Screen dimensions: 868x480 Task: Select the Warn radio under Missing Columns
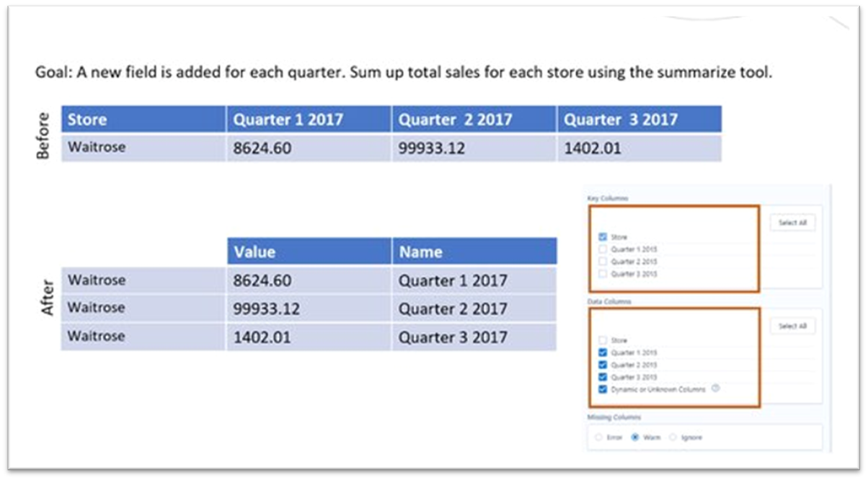click(x=636, y=437)
